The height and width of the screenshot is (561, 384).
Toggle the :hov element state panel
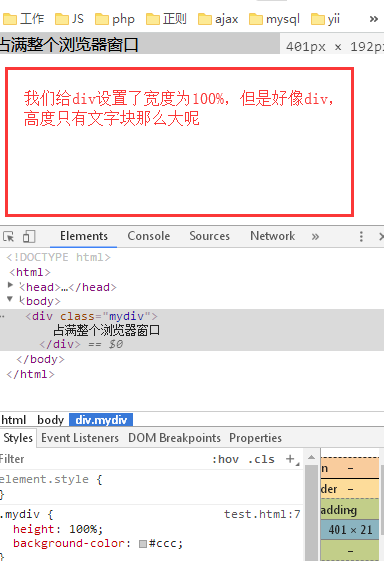(225, 459)
